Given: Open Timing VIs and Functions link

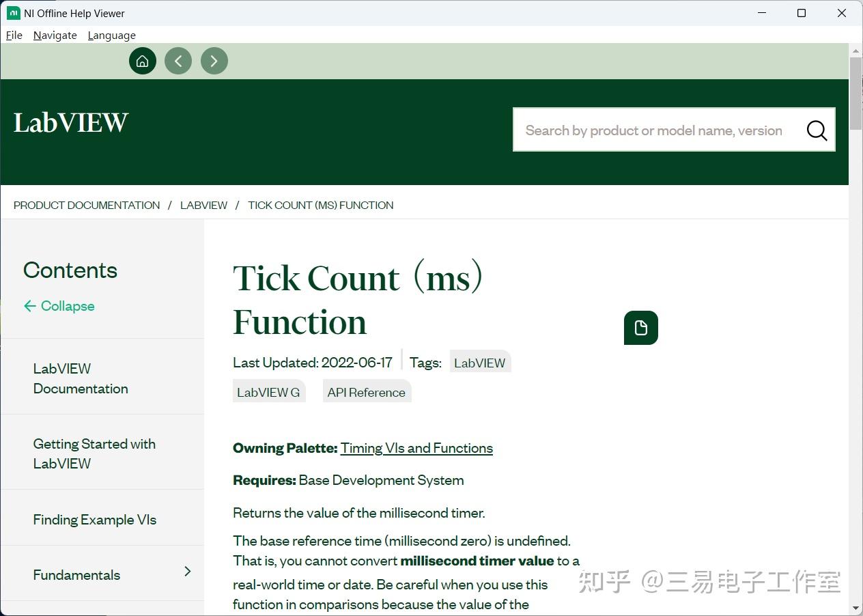Looking at the screenshot, I should point(416,448).
